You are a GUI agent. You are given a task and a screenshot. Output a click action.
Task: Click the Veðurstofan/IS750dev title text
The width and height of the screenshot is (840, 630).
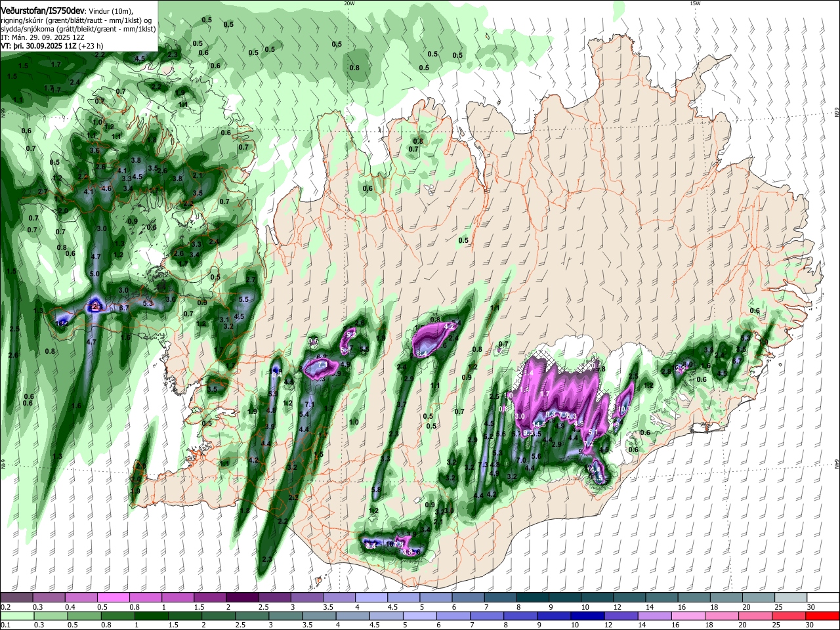pos(42,10)
